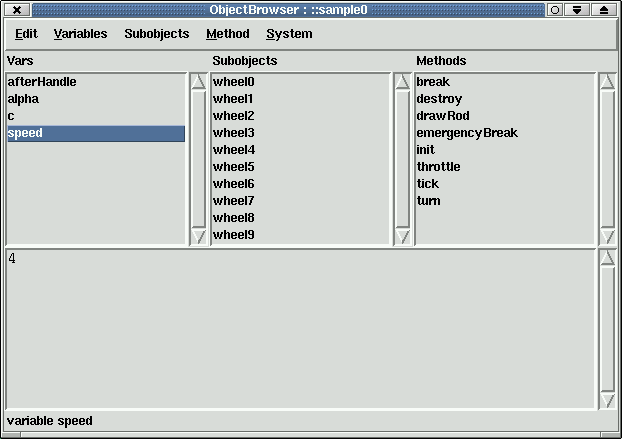The width and height of the screenshot is (622, 439).
Task: Select the drawRod method
Action: pyautogui.click(x=442, y=116)
